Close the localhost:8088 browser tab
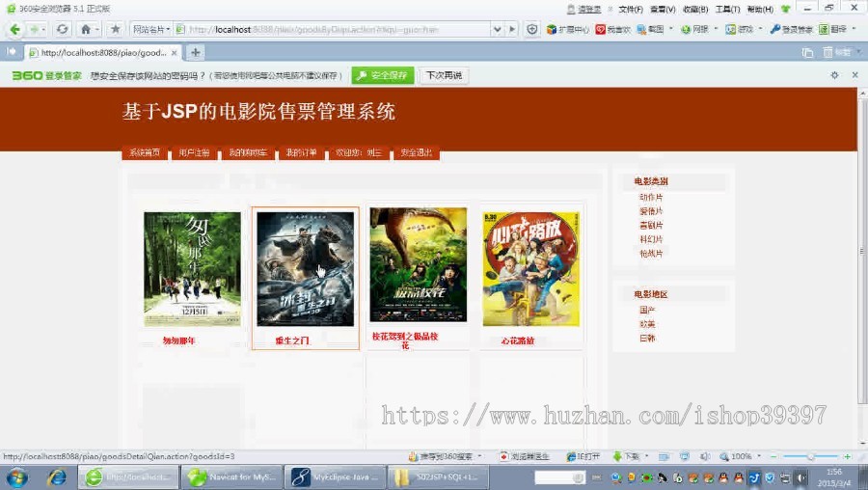Screen dimensions: 868x490 [x=174, y=53]
